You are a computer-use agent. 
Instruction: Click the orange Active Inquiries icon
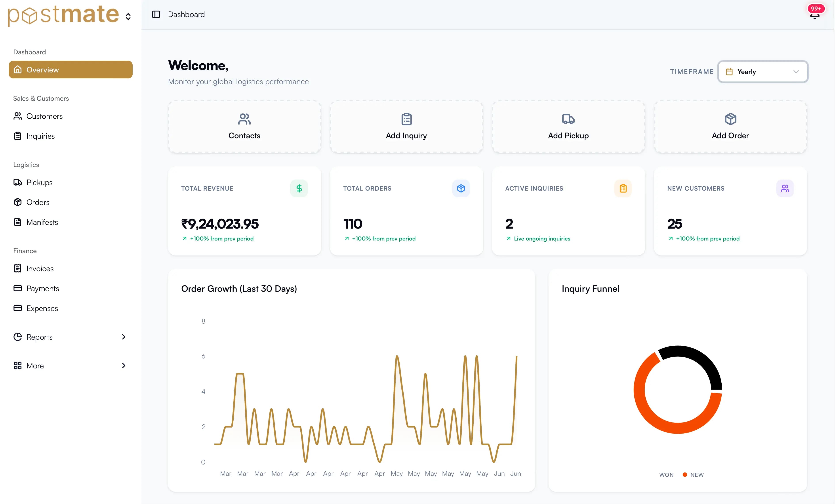tap(623, 188)
